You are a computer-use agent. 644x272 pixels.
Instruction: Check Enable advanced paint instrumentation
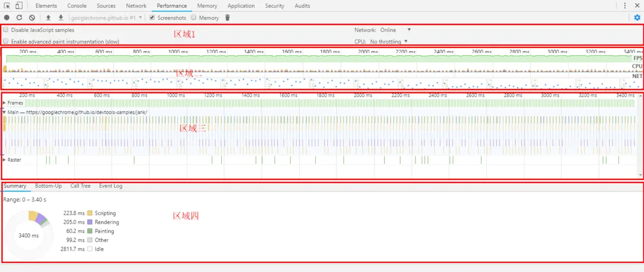(x=6, y=42)
